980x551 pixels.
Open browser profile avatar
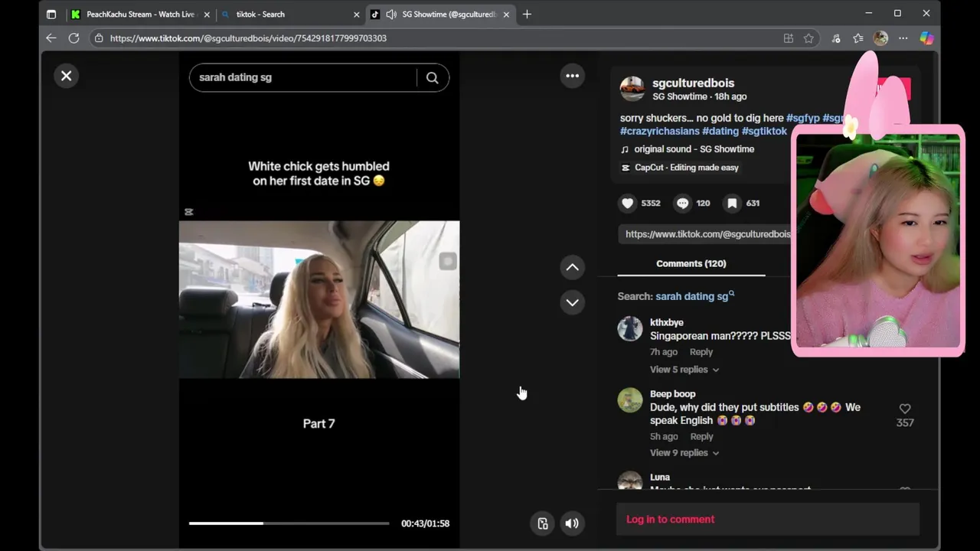coord(880,37)
